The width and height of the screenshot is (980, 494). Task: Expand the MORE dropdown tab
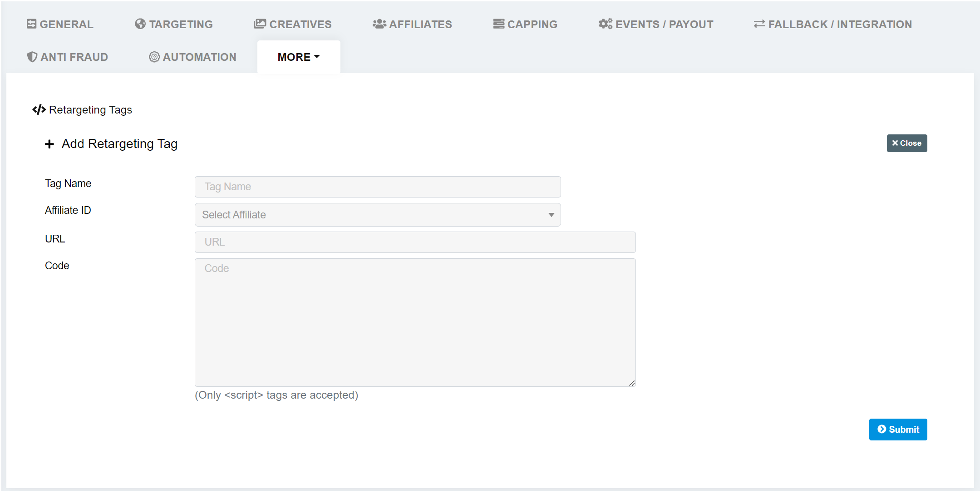tap(298, 57)
